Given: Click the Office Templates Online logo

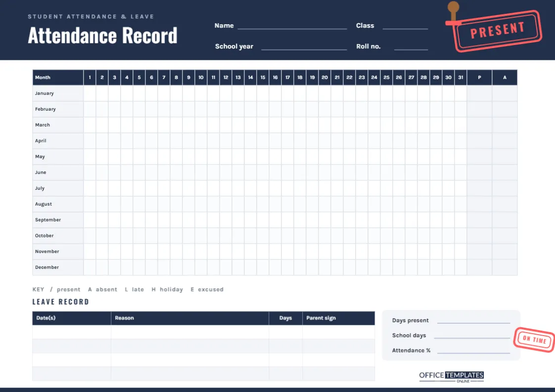Looking at the screenshot, I should 451,377.
